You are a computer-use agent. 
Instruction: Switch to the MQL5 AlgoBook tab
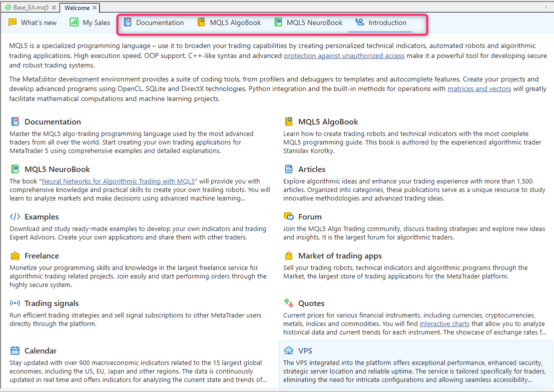click(229, 22)
